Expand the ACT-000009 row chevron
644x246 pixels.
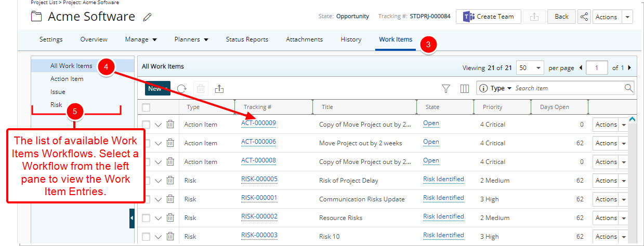point(159,125)
